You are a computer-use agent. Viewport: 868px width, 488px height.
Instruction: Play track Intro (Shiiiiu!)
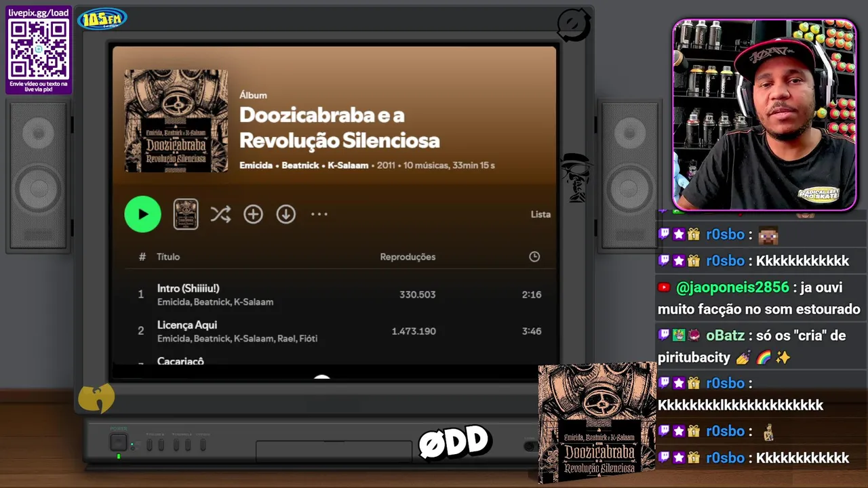pos(188,288)
